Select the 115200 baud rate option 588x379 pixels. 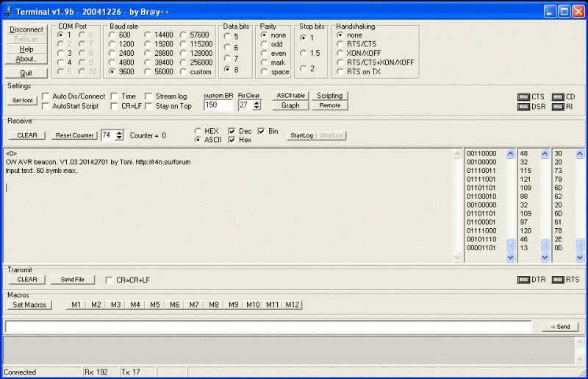[184, 44]
